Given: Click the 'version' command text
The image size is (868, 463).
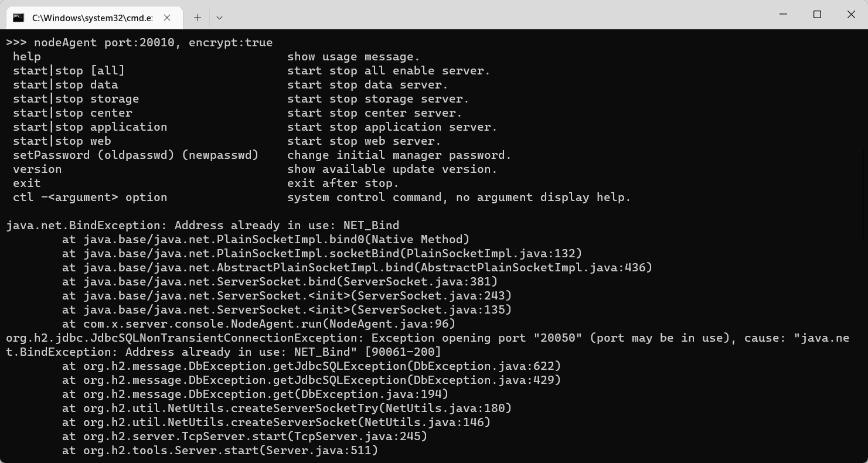Looking at the screenshot, I should click(x=38, y=169).
